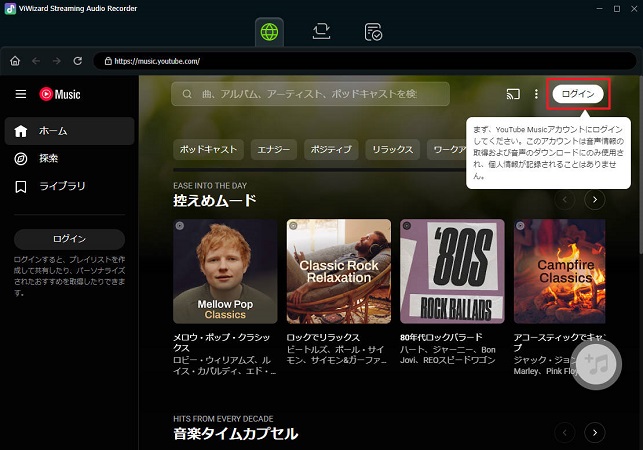Click the 'HITS FROM EVERY DECADE' label
The image size is (643, 450).
[x=223, y=419]
